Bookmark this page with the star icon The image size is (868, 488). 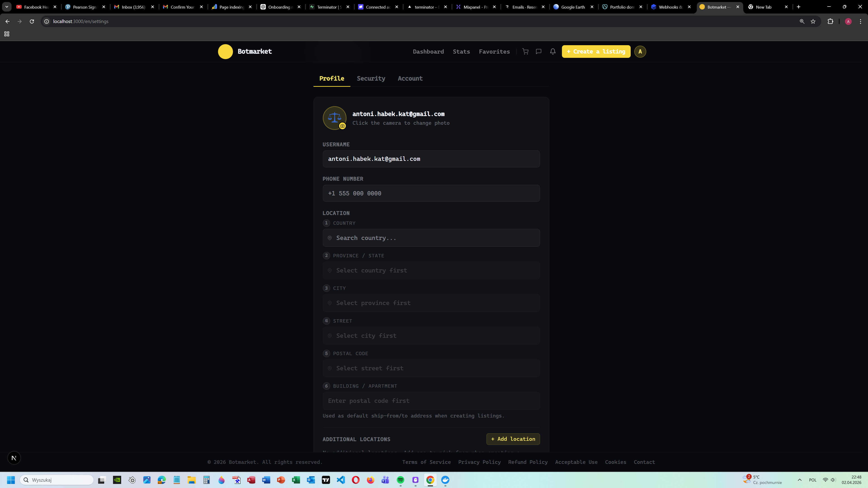pos(813,21)
